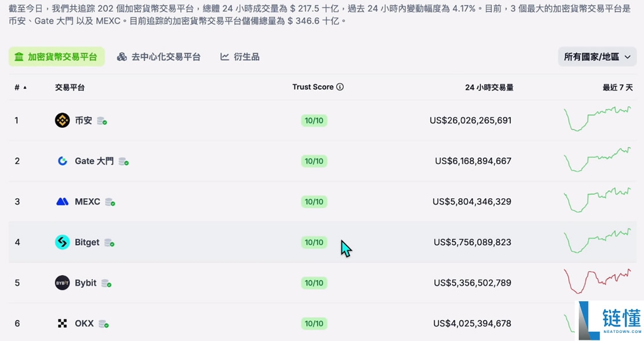Click the Trust Score column header
The height and width of the screenshot is (341, 644).
tap(313, 87)
